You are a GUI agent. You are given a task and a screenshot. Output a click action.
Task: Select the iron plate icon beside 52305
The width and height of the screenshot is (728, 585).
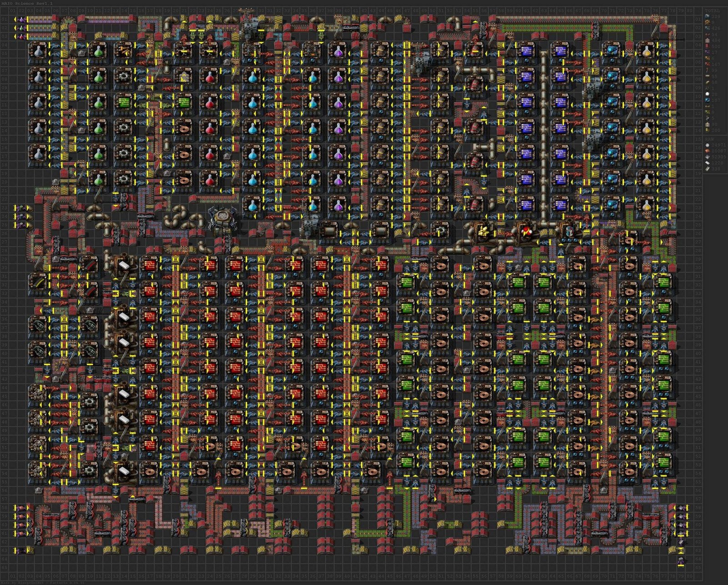pyautogui.click(x=707, y=157)
